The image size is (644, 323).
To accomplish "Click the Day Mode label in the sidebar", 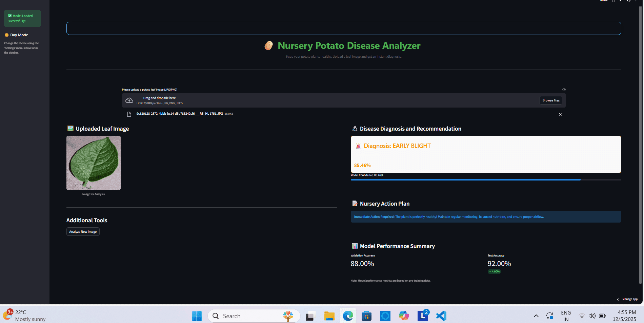I will (19, 35).
